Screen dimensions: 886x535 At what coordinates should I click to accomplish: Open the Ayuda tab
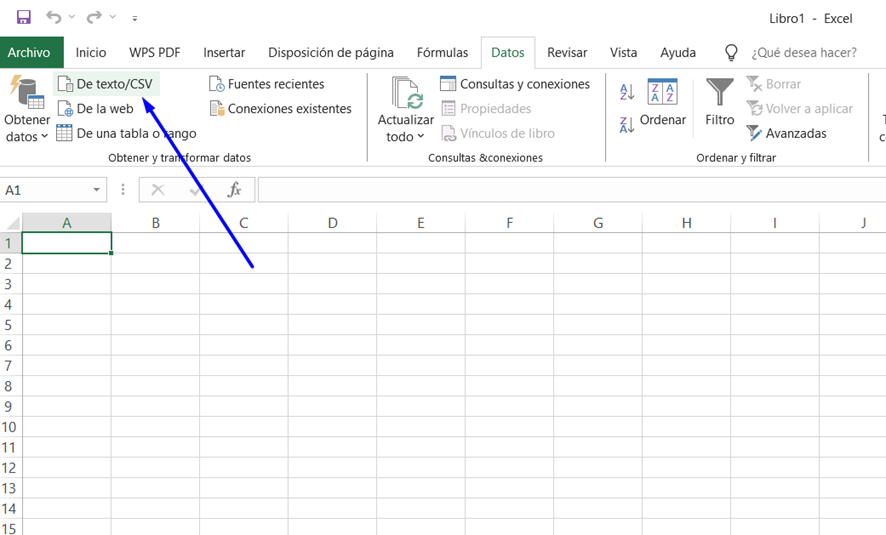678,53
